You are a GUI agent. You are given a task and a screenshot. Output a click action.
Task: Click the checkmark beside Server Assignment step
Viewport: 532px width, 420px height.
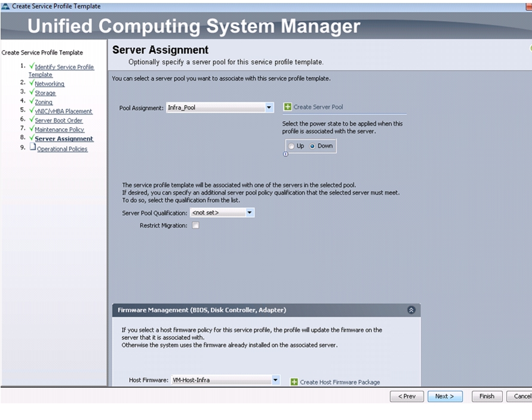tap(32, 137)
